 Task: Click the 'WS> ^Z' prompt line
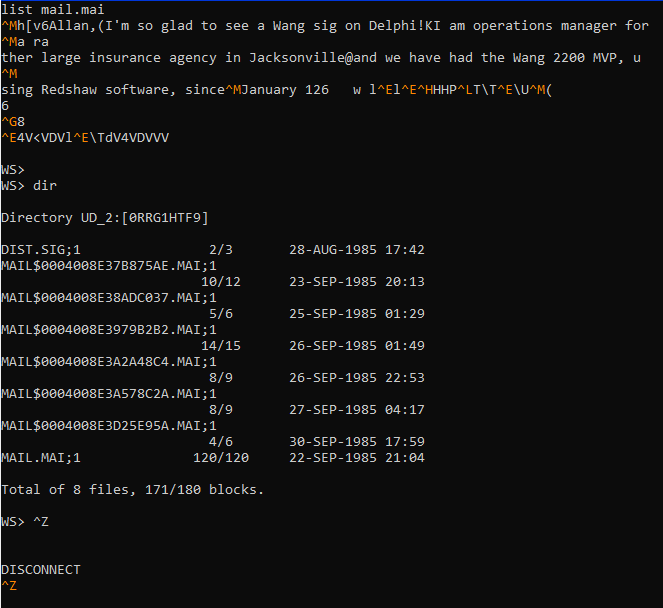[x=25, y=522]
